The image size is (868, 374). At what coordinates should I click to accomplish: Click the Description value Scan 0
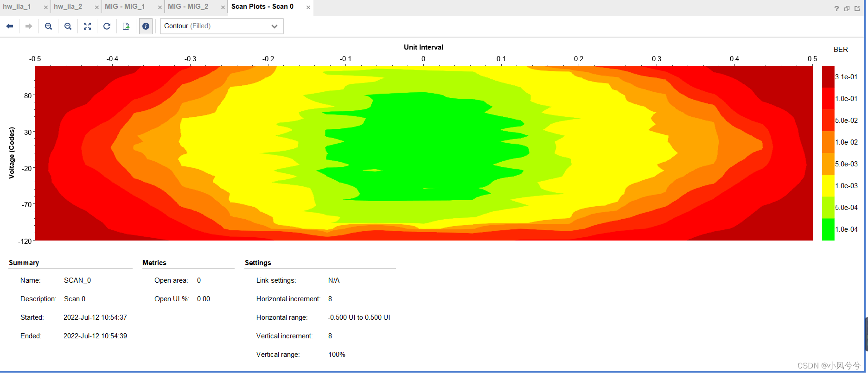(x=75, y=299)
